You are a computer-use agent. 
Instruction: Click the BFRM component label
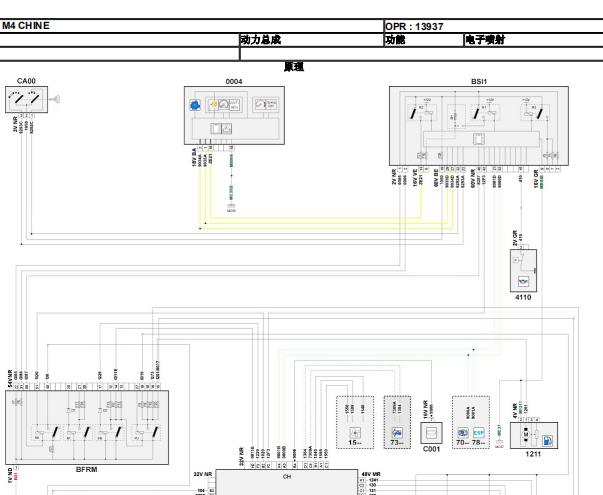[x=87, y=470]
